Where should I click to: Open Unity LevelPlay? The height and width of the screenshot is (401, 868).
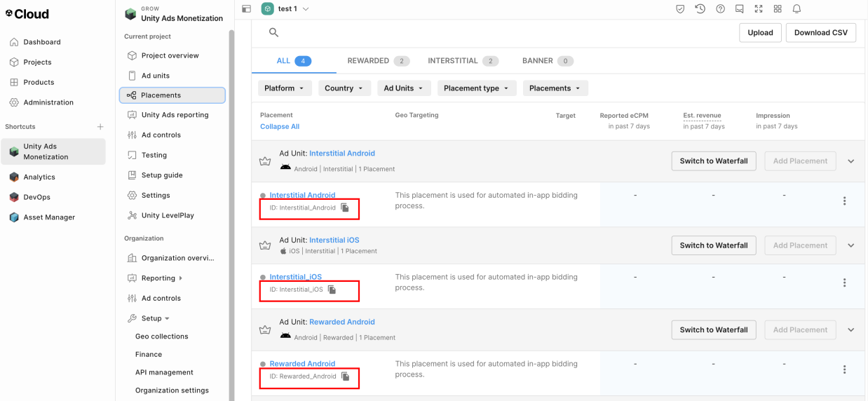coord(168,215)
